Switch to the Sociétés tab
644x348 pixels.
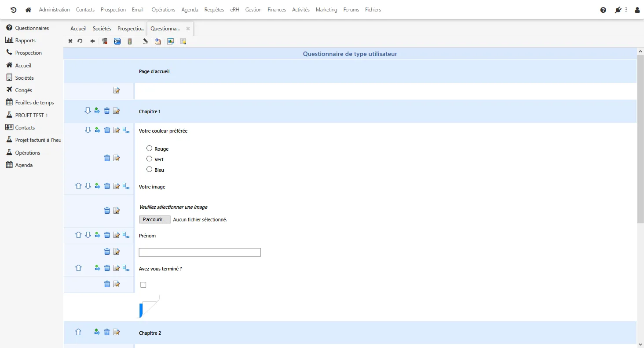[x=102, y=29]
